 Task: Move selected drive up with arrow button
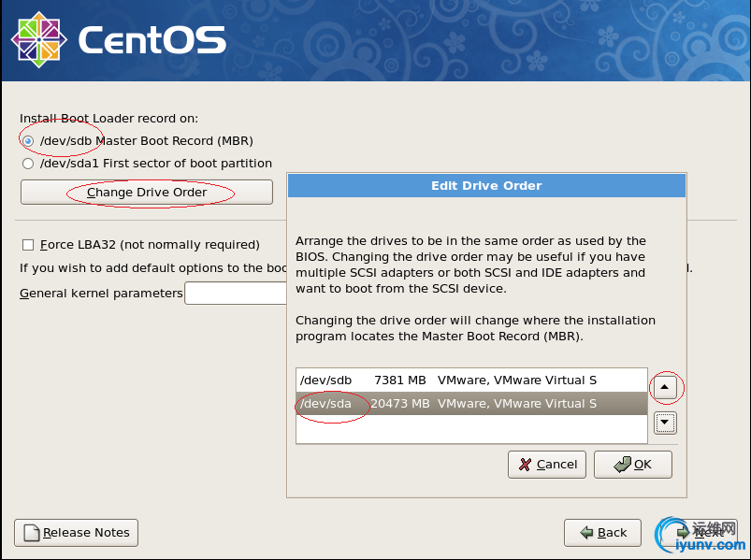coord(665,387)
